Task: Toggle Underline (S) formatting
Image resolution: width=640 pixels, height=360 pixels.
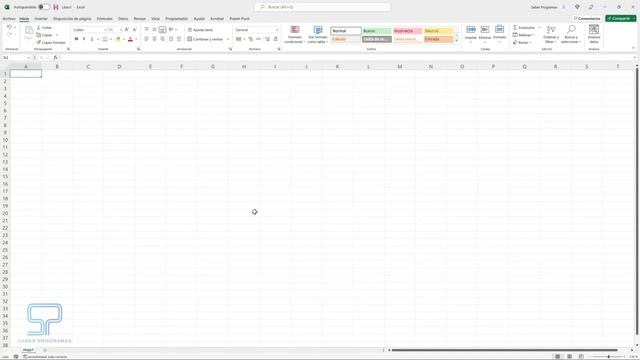Action: click(92, 39)
